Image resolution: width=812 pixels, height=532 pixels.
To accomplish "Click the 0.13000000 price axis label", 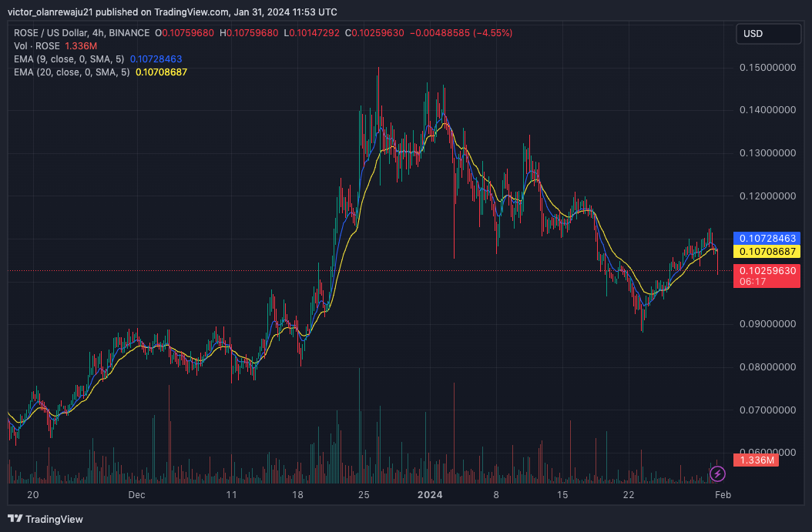I will pyautogui.click(x=767, y=153).
